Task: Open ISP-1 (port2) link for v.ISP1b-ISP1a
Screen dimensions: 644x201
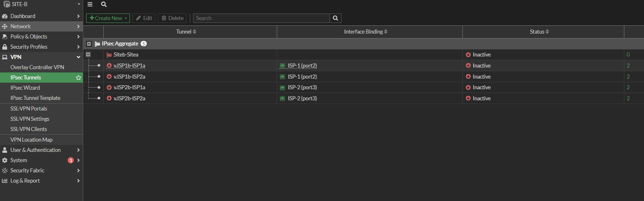Action: tap(302, 65)
